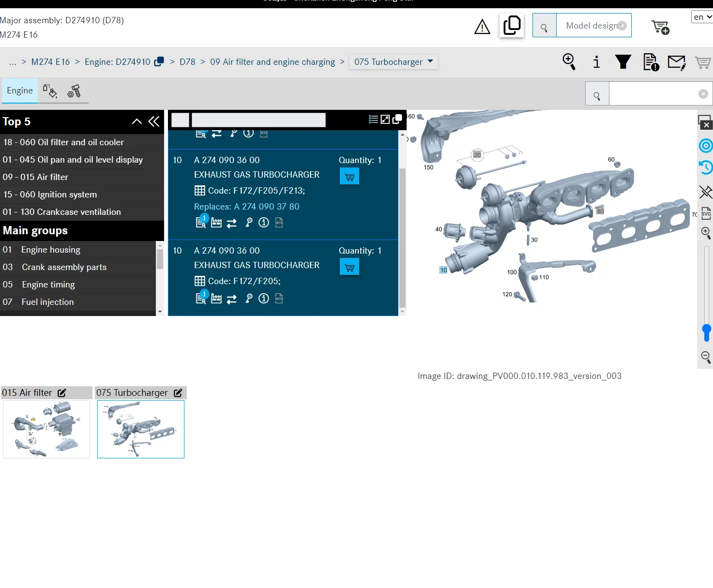
Task: Add the F172/F205/F213 turbocharger to cart
Action: pos(349,177)
